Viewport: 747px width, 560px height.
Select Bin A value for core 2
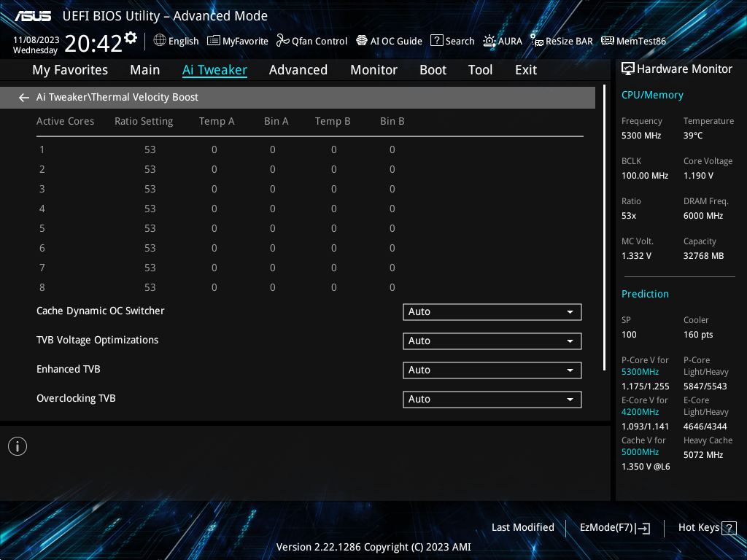273,169
